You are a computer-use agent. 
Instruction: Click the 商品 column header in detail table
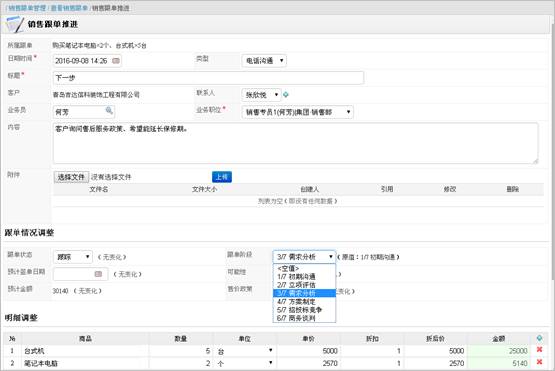pyautogui.click(x=85, y=339)
